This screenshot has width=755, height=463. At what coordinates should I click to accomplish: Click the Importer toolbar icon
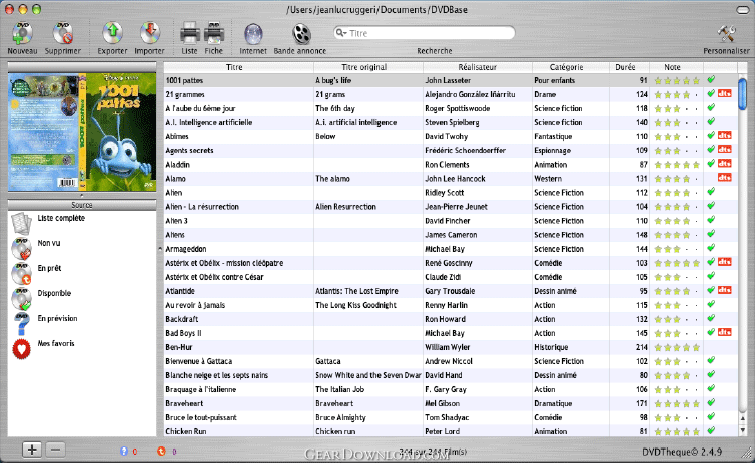click(149, 34)
